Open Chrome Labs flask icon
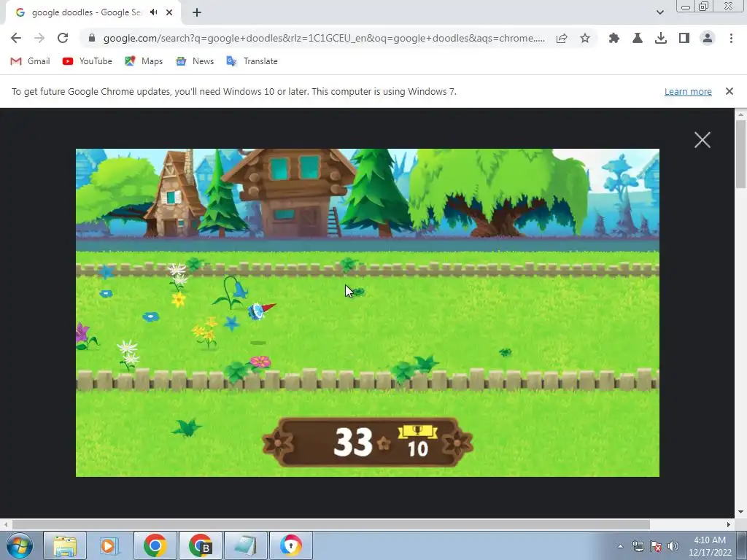Image resolution: width=747 pixels, height=560 pixels. tap(638, 38)
